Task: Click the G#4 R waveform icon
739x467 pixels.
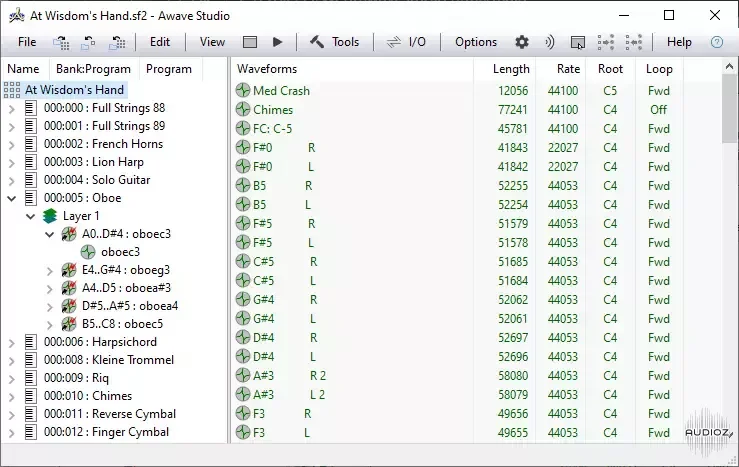Action: point(243,299)
